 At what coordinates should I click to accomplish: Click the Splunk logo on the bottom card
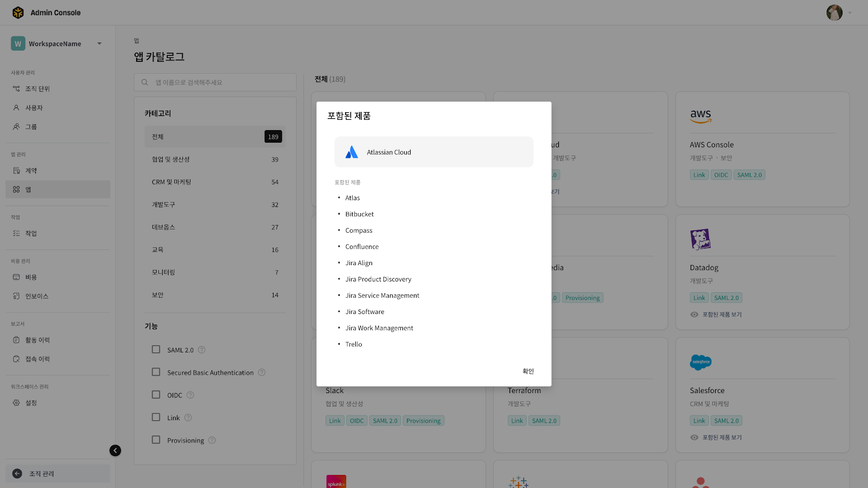336,482
